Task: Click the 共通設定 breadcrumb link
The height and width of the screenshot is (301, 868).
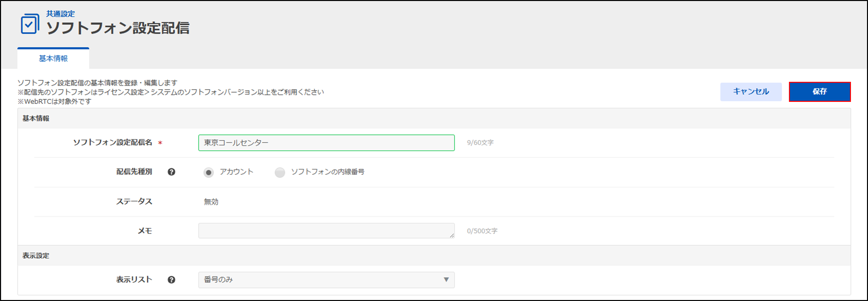Action: click(60, 14)
